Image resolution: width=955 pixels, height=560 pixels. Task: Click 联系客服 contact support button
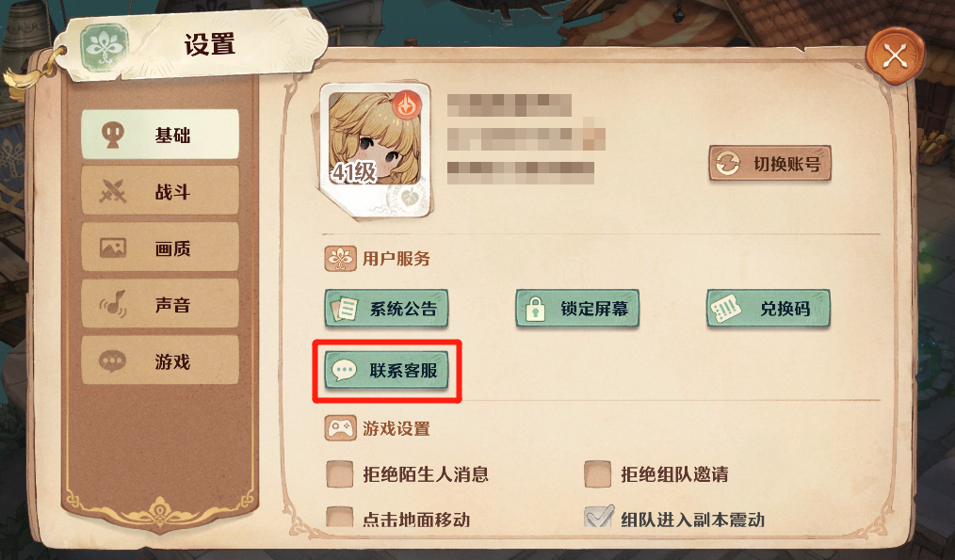(x=386, y=370)
